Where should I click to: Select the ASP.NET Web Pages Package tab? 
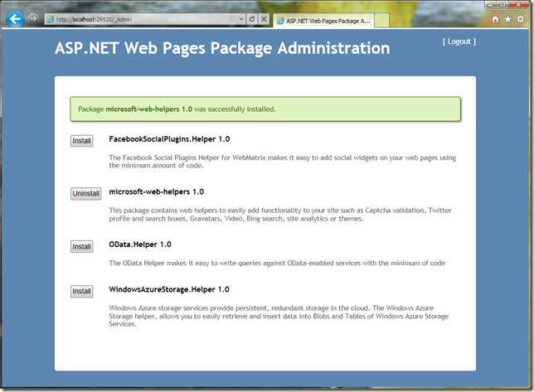pyautogui.click(x=323, y=21)
